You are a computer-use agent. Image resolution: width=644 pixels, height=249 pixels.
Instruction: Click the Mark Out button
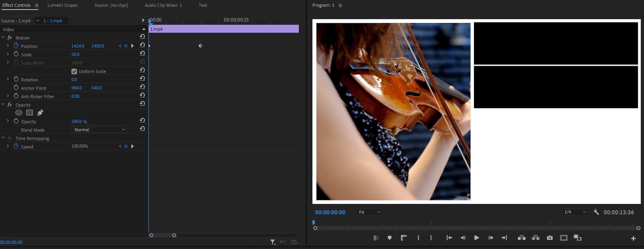[x=431, y=238]
